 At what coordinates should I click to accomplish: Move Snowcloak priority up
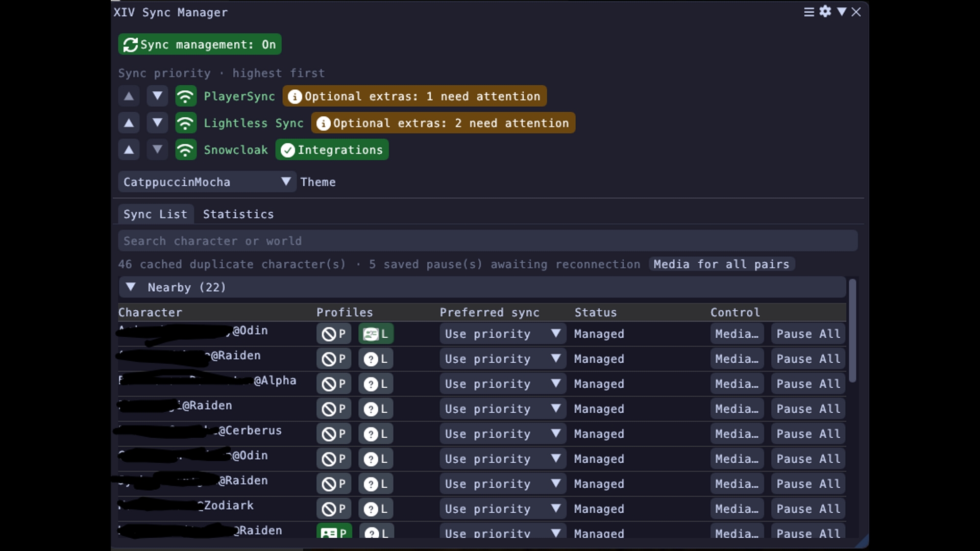pos(129,150)
